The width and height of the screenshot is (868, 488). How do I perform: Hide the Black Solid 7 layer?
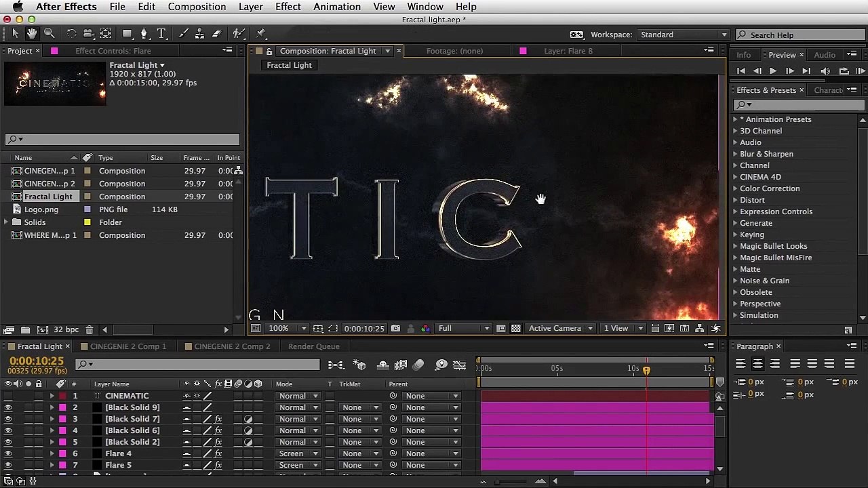pos(8,419)
